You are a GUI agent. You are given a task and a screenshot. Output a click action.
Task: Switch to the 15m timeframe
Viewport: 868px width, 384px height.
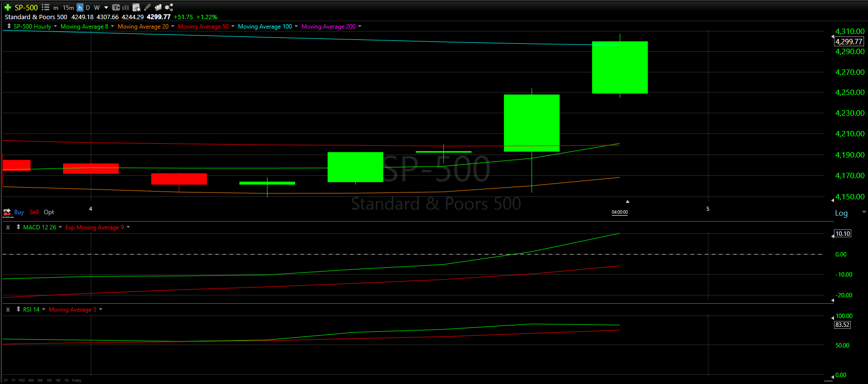68,8
